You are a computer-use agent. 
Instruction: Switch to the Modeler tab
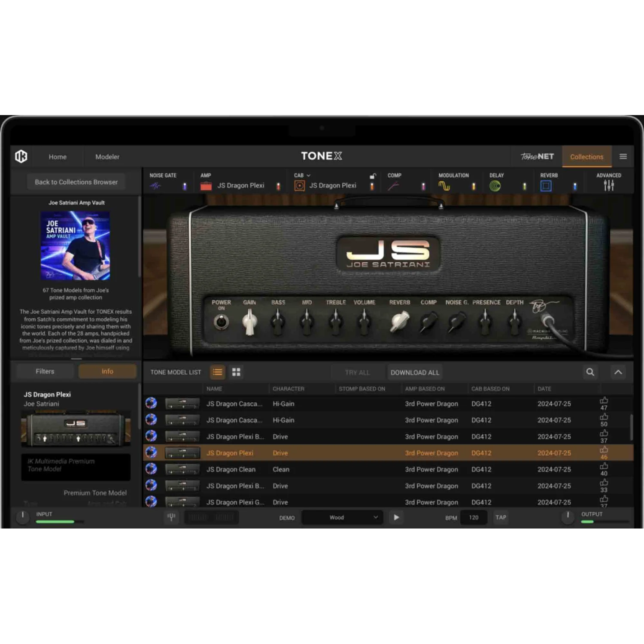pyautogui.click(x=107, y=157)
